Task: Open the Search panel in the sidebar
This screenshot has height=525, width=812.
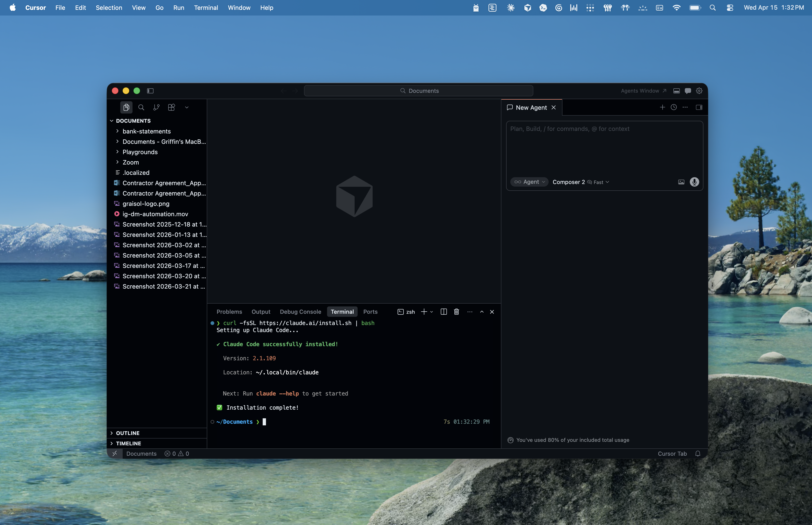Action: (141, 107)
